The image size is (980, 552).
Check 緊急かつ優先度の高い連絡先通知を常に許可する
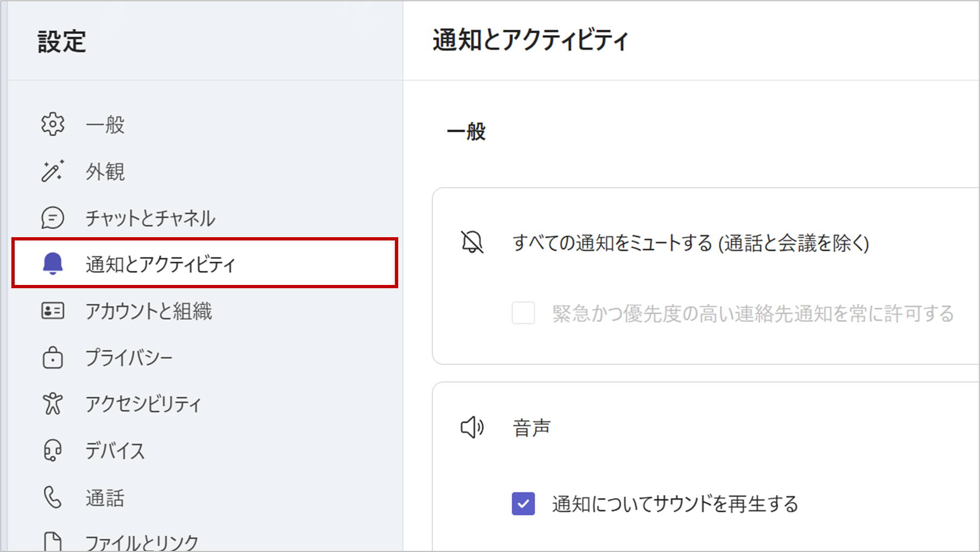click(x=523, y=314)
